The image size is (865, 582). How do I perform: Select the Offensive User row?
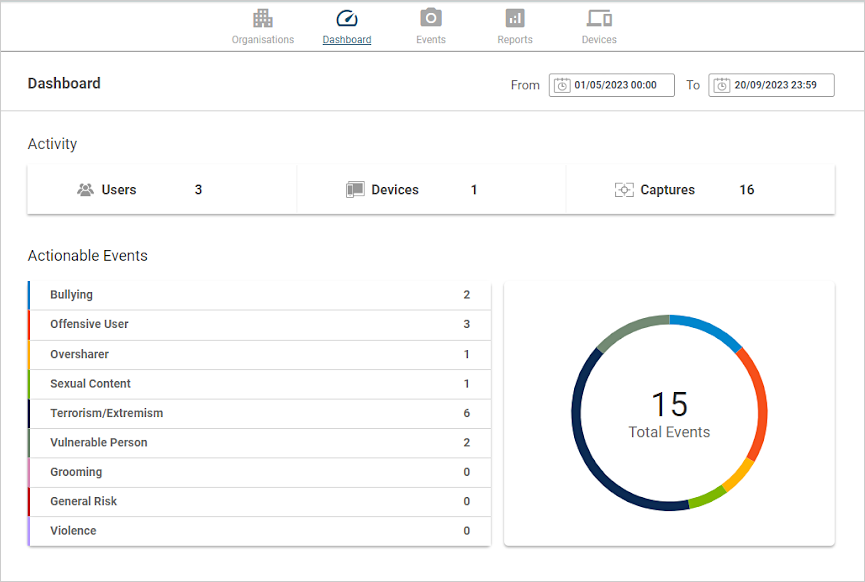[259, 324]
